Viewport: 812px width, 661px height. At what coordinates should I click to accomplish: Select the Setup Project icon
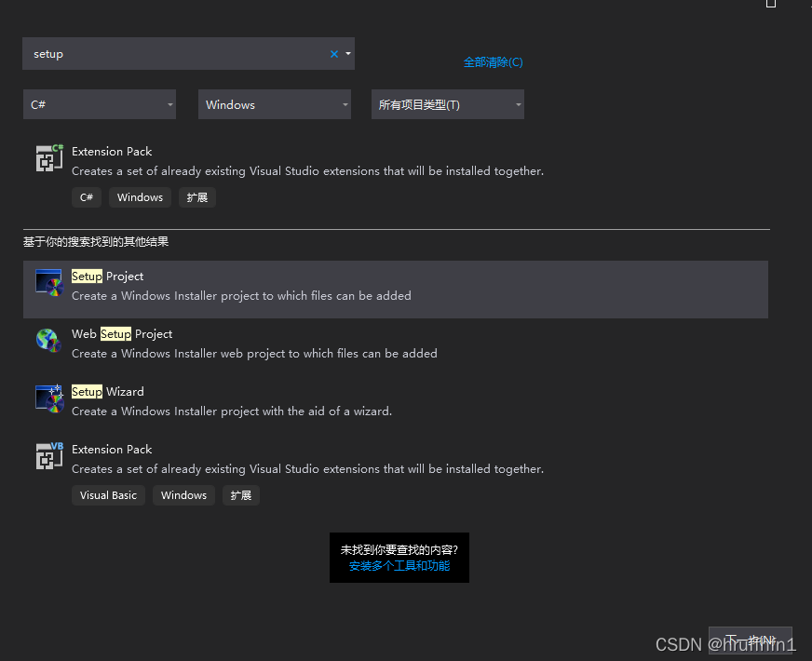[x=49, y=283]
